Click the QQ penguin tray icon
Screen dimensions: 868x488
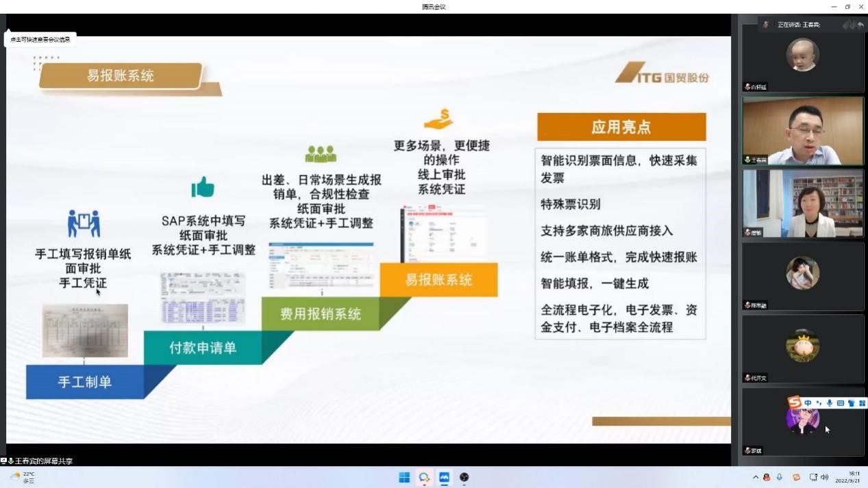pyautogui.click(x=767, y=478)
